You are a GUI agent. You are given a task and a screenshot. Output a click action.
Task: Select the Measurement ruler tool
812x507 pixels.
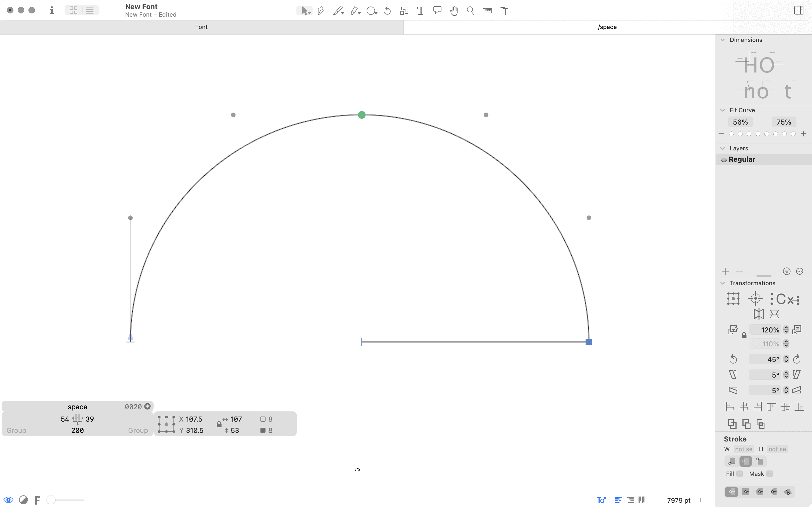(487, 11)
